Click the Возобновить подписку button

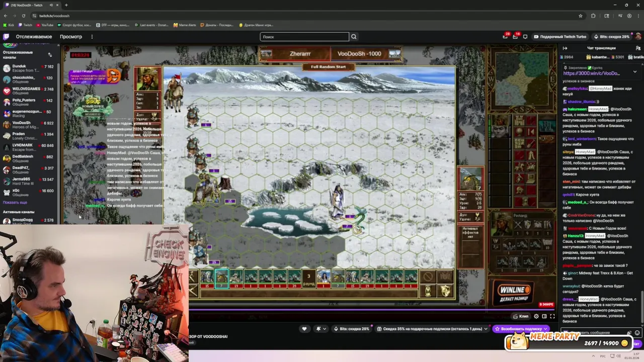coord(521,329)
